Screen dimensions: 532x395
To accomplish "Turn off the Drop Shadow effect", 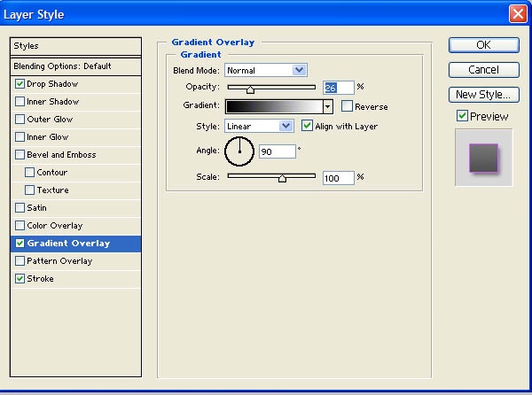I will click(20, 84).
